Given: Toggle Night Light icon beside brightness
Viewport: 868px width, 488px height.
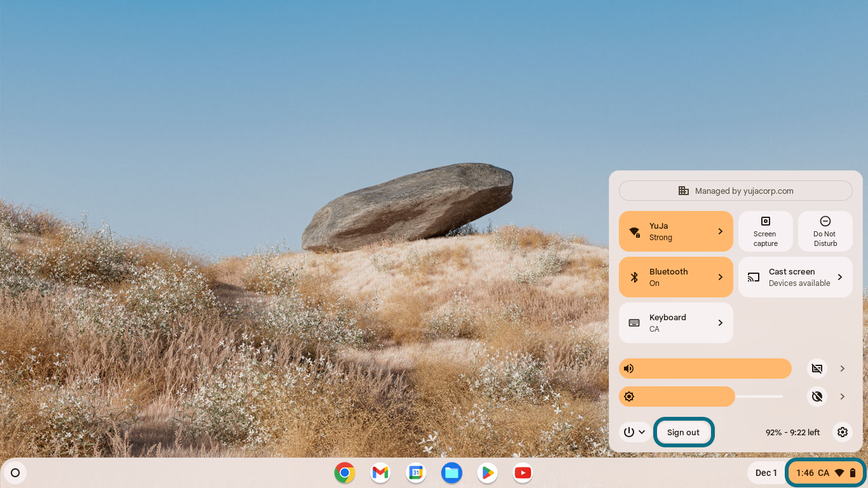Looking at the screenshot, I should coord(817,396).
